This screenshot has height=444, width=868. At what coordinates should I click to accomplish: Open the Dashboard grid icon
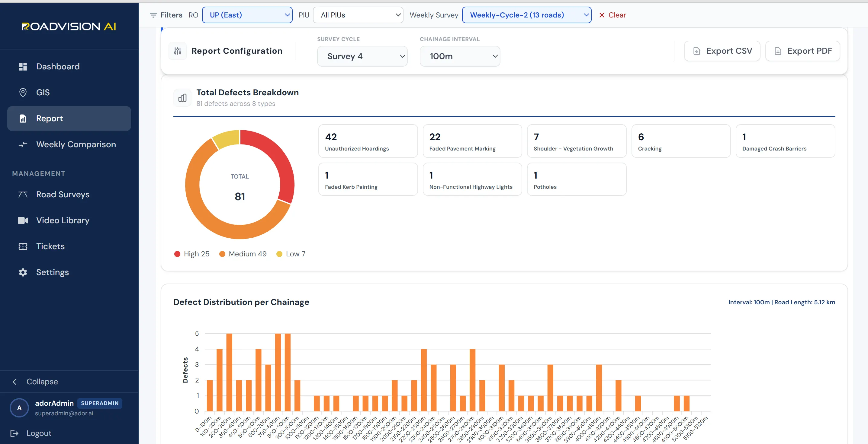coord(23,67)
